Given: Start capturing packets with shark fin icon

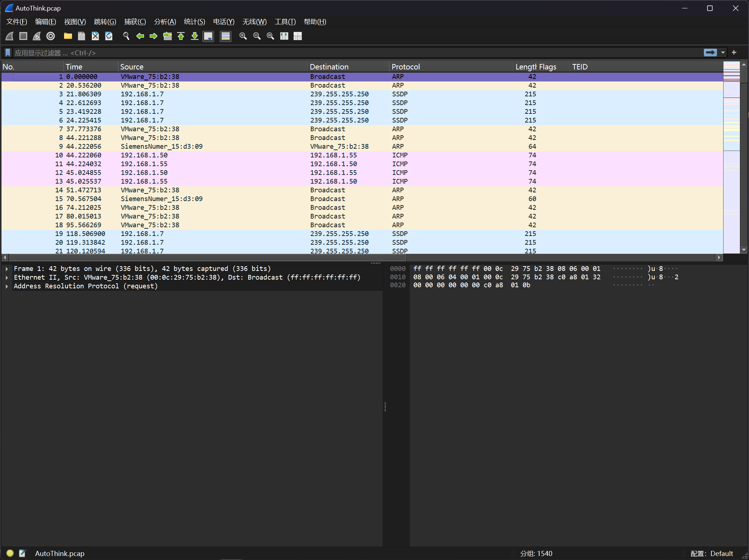Looking at the screenshot, I should pos(9,36).
